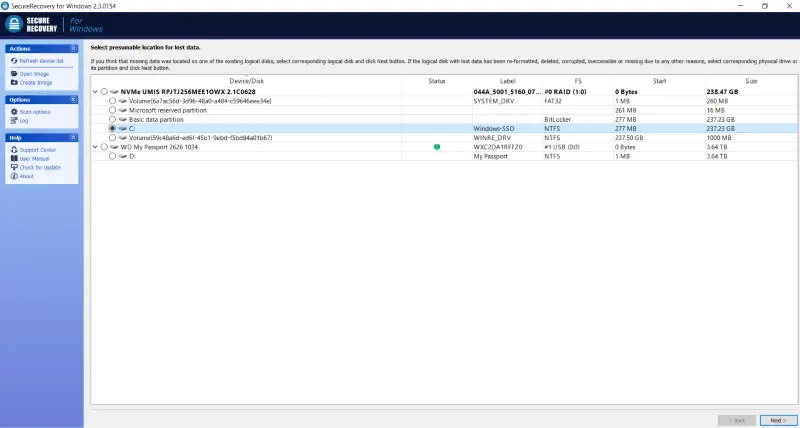Click the User Manual book icon
This screenshot has height=428, width=800.
(14, 159)
